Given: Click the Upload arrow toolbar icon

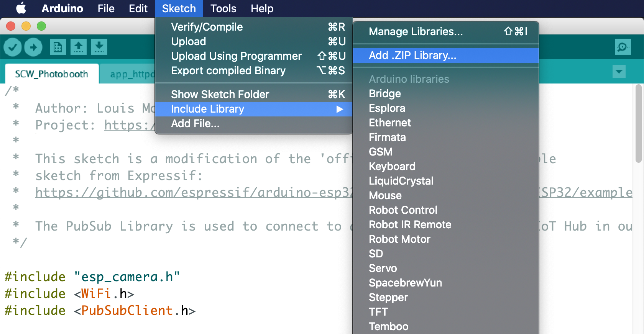Looking at the screenshot, I should click(x=33, y=47).
